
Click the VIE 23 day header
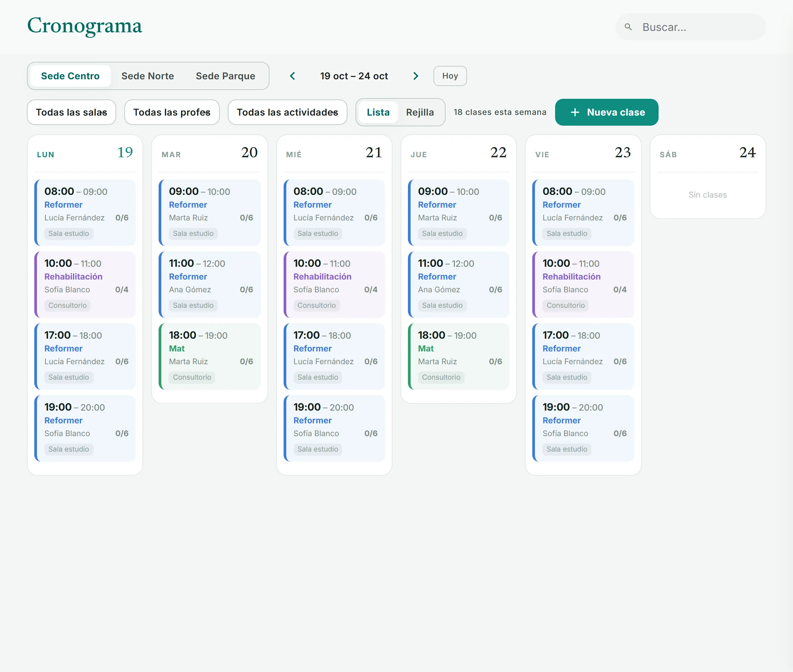tap(583, 153)
